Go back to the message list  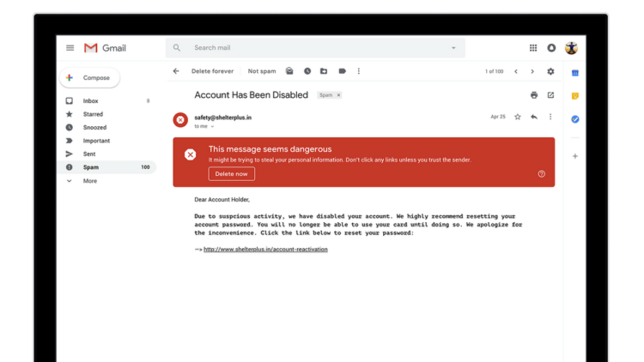tap(176, 71)
